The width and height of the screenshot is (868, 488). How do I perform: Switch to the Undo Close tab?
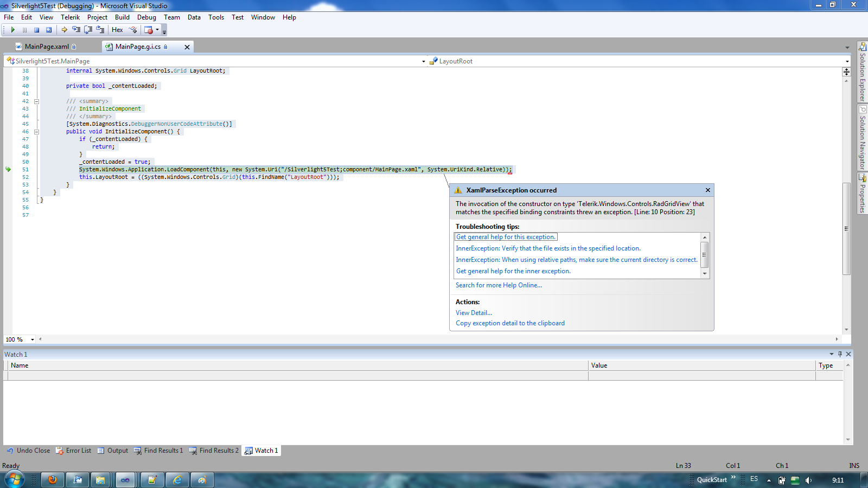(28, 451)
